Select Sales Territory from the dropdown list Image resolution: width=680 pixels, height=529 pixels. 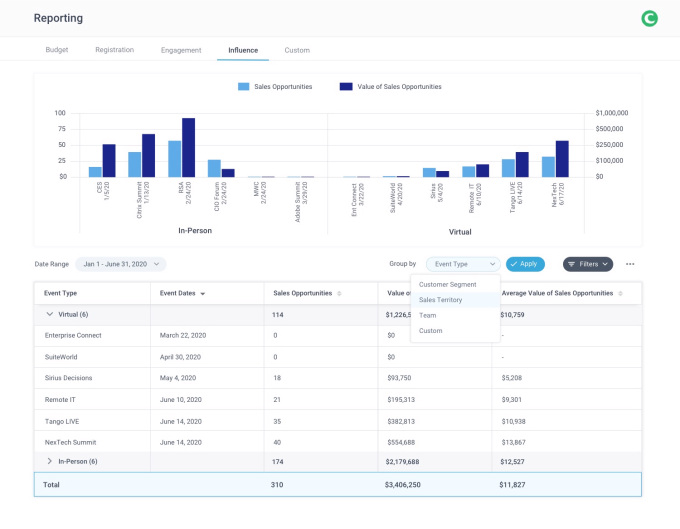[441, 300]
